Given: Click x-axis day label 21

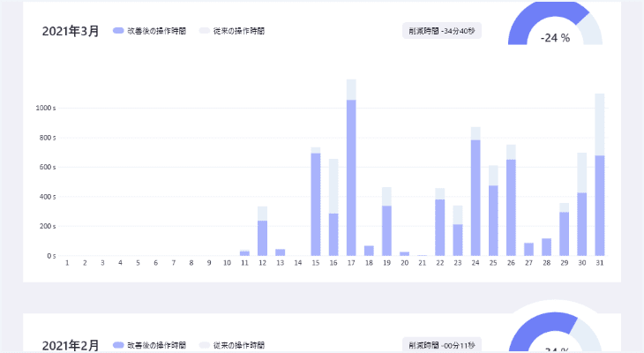Looking at the screenshot, I should 423,263.
